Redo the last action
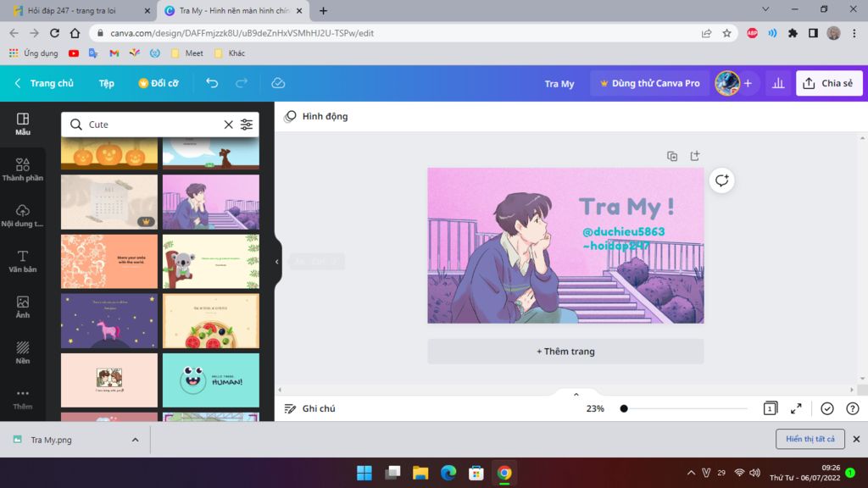This screenshot has height=488, width=868. pos(242,83)
